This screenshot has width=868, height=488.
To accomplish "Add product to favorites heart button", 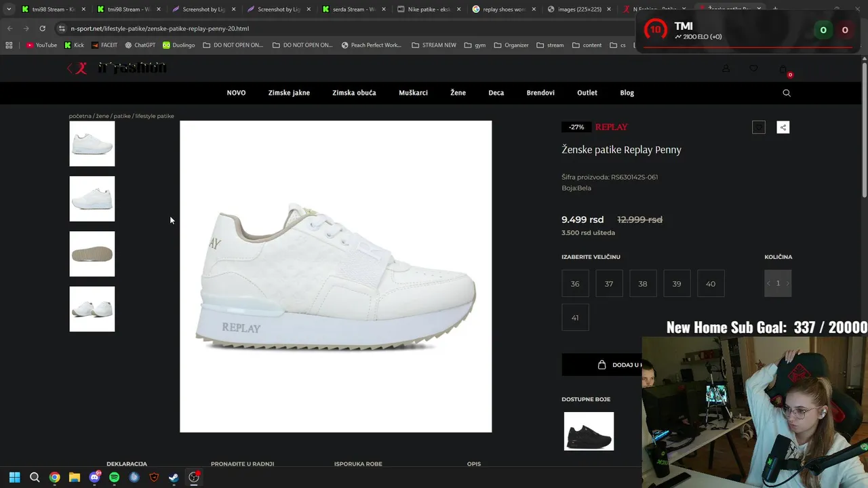I will coord(759,127).
